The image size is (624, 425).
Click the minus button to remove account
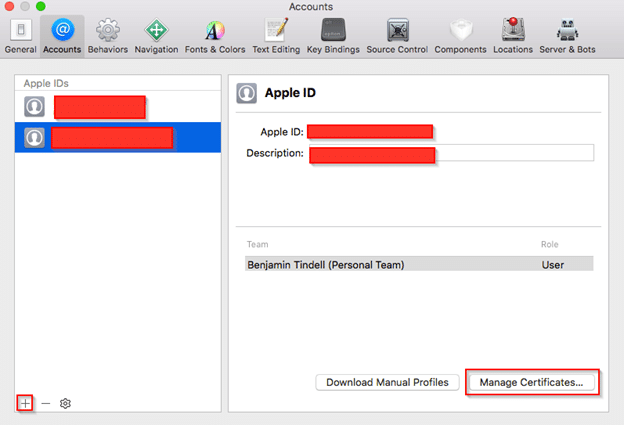click(46, 403)
